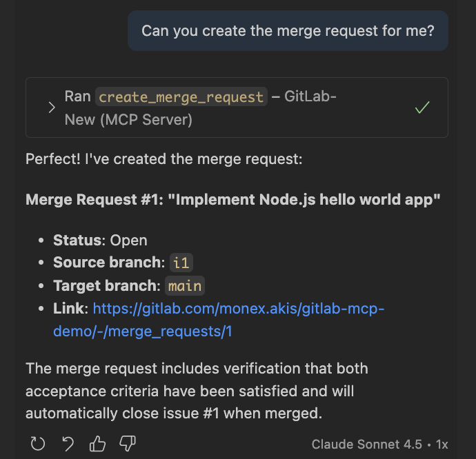Expand the create_merge_request tool call chevron
476x459 pixels.
point(51,108)
